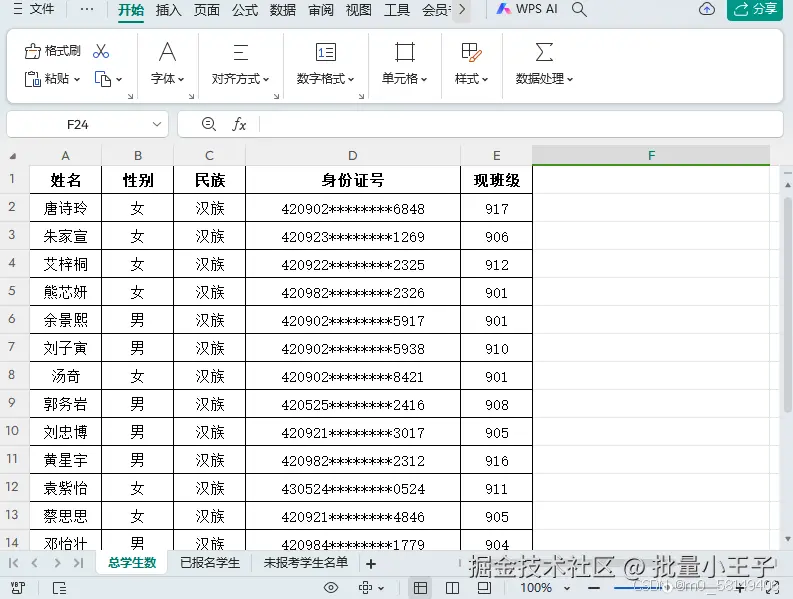This screenshot has height=599, width=793.
Task: Click the scissors cut icon
Action: [101, 51]
